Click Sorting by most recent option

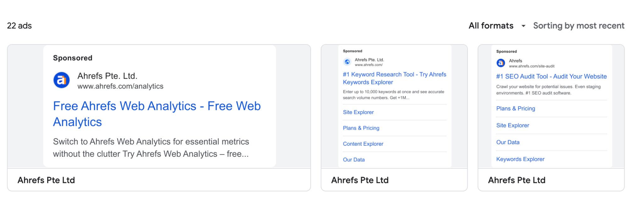click(579, 25)
